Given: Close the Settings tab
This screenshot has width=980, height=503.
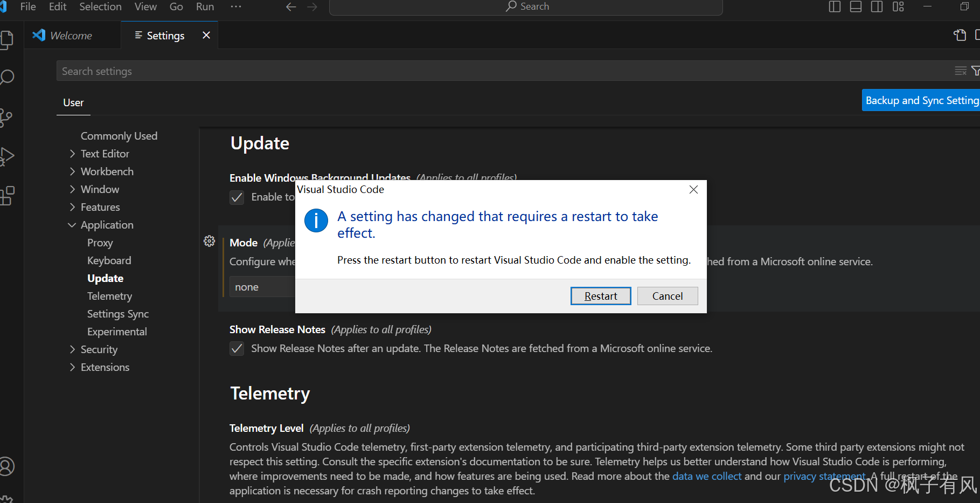Looking at the screenshot, I should pyautogui.click(x=206, y=35).
